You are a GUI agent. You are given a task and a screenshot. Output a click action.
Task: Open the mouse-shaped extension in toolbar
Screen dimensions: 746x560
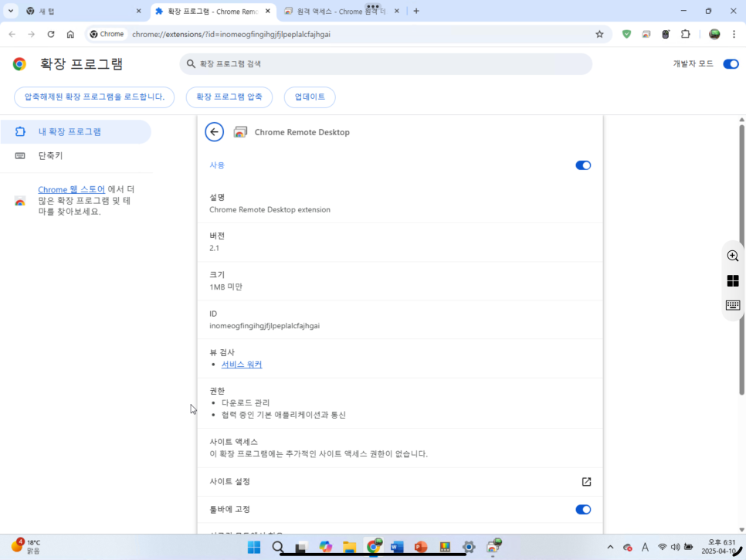666,34
